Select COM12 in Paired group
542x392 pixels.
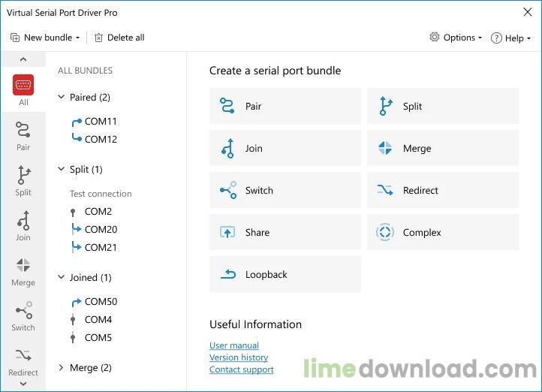101,140
